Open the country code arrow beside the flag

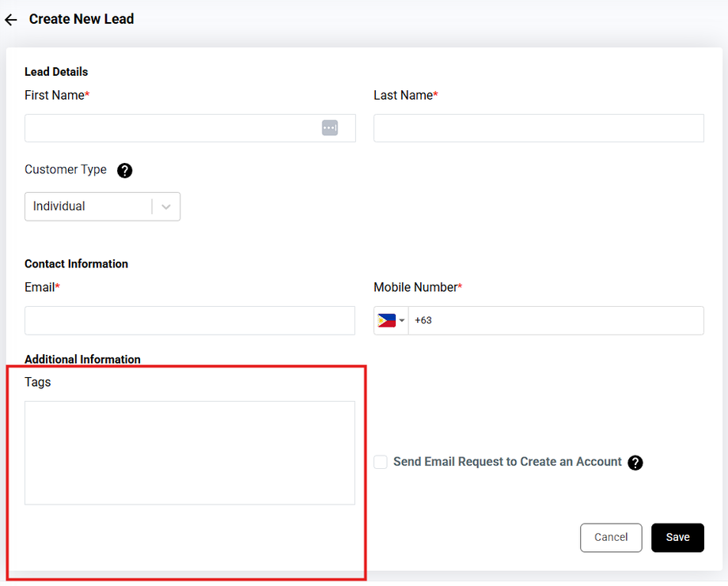(x=401, y=320)
